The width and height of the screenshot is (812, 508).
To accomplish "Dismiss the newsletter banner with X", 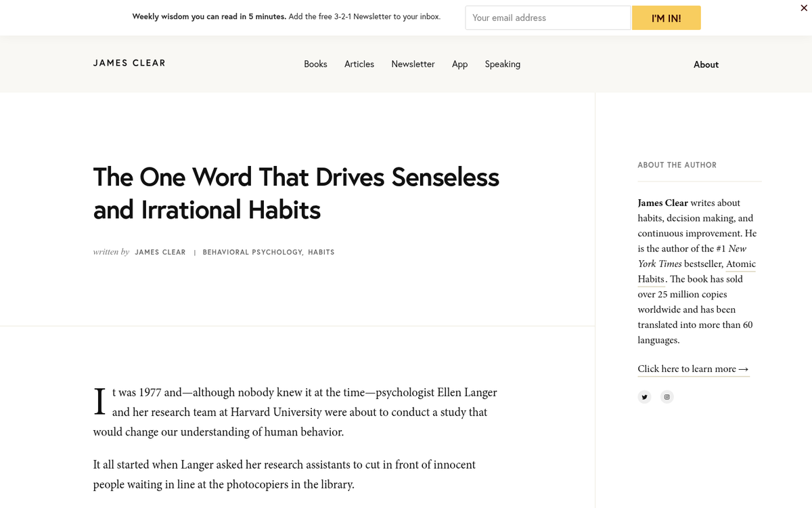I will [x=803, y=7].
